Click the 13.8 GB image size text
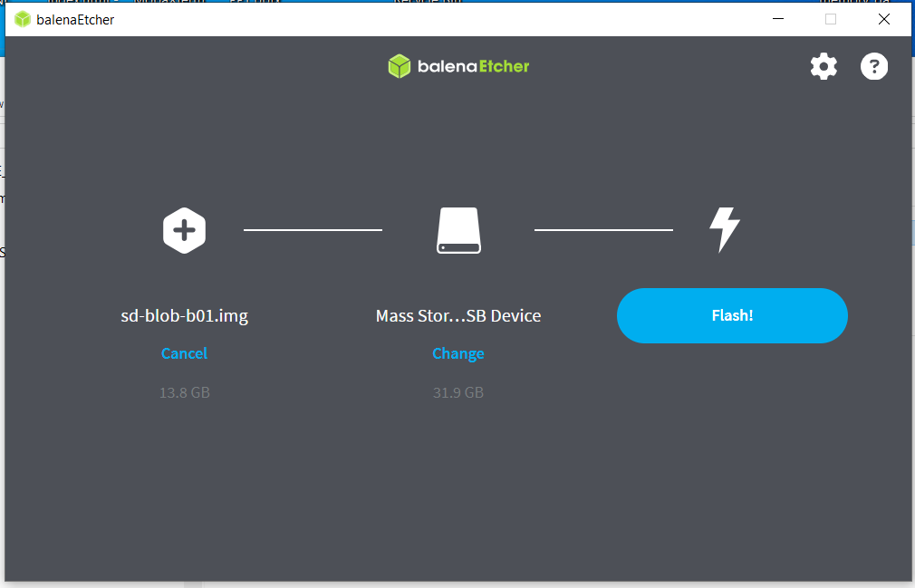The width and height of the screenshot is (915, 588). (x=185, y=392)
